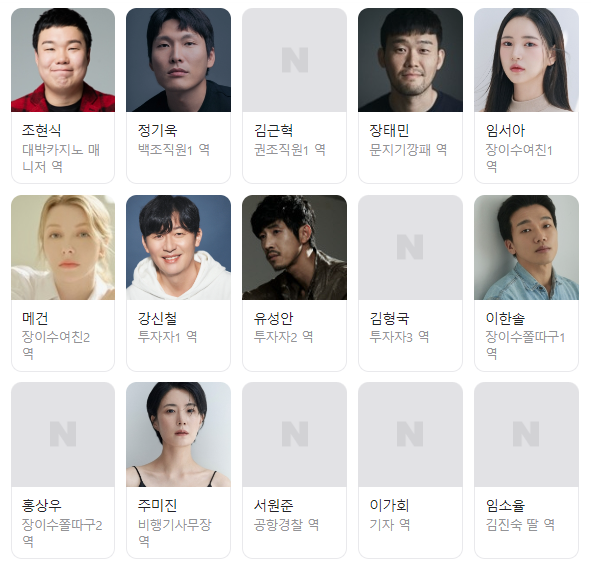Click 이한솔 profile photo
This screenshot has height=570, width=591.
click(x=527, y=247)
